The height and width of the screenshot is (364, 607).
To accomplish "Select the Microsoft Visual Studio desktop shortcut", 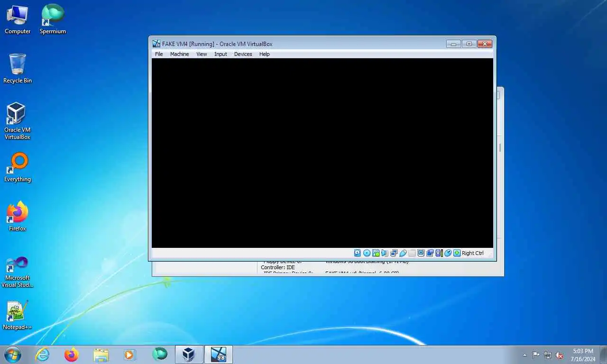I will coord(18,271).
